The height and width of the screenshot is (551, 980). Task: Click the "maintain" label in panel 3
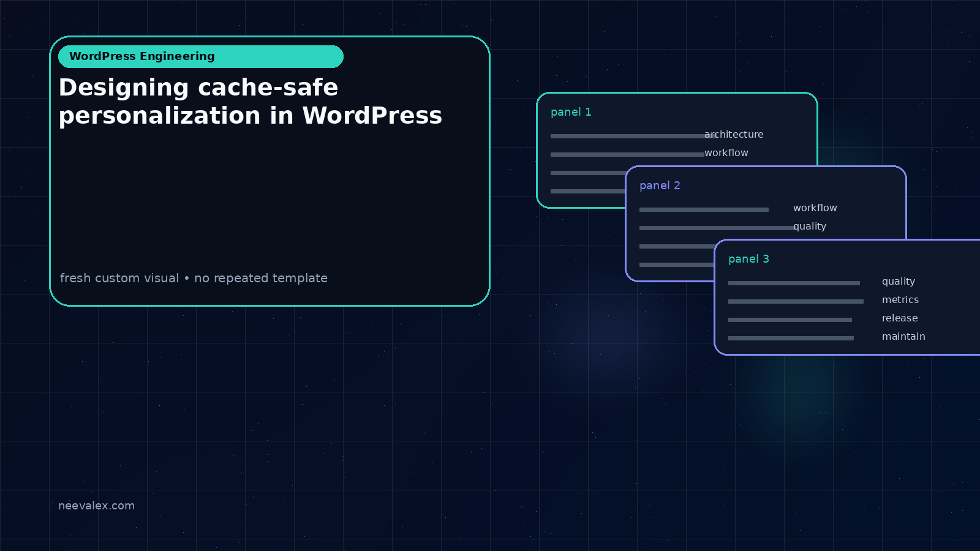903,337
